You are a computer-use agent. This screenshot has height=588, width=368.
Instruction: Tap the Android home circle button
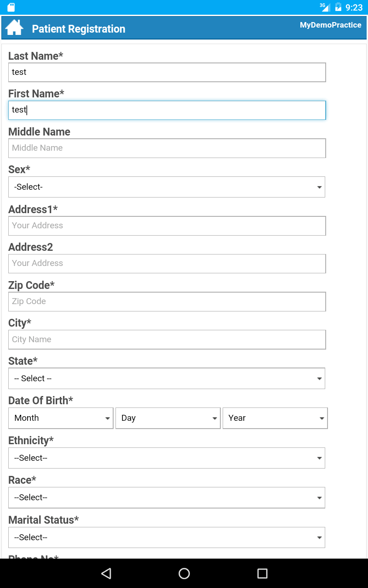[184, 573]
